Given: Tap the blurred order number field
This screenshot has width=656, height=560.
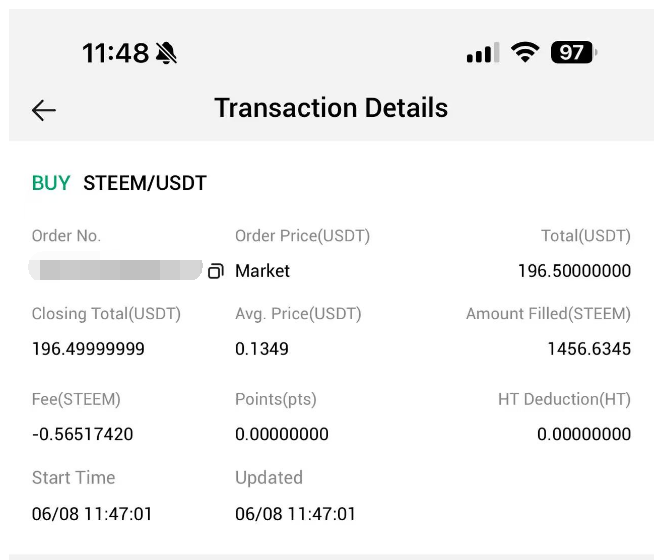Looking at the screenshot, I should (115, 270).
